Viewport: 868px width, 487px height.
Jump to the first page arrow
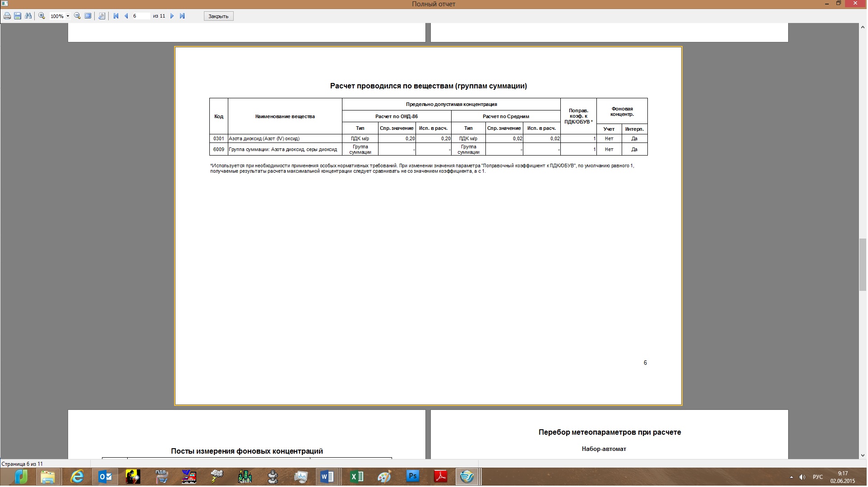[116, 16]
